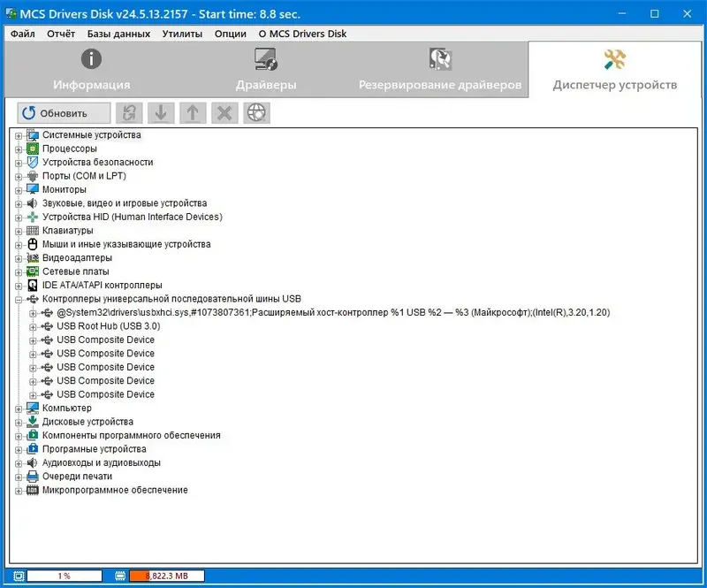Click the Компоненты программного обеспечения icon
Viewport: 707px width, 588px height.
coord(33,435)
